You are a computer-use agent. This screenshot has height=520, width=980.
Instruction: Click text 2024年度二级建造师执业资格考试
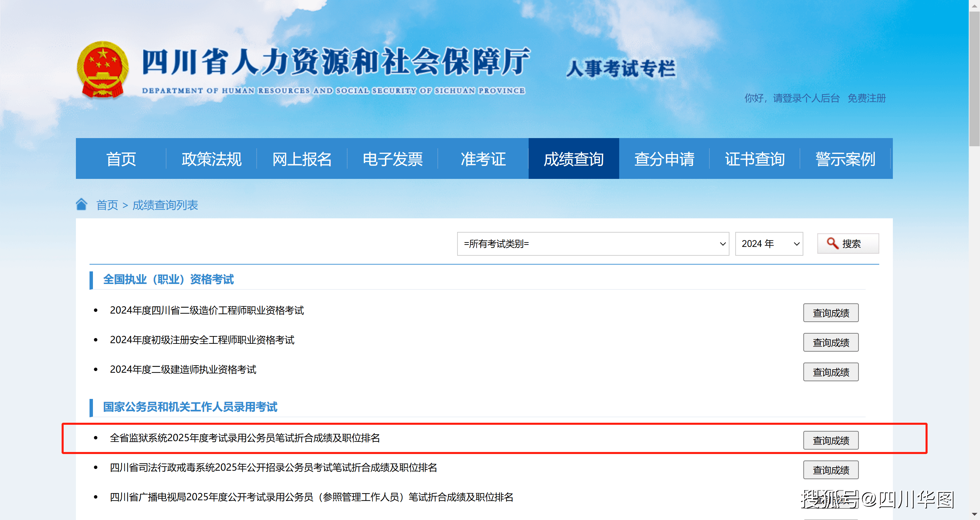tap(183, 370)
